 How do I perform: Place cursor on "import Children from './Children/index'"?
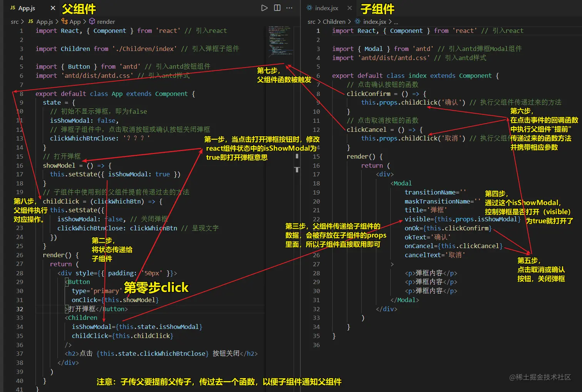click(106, 49)
